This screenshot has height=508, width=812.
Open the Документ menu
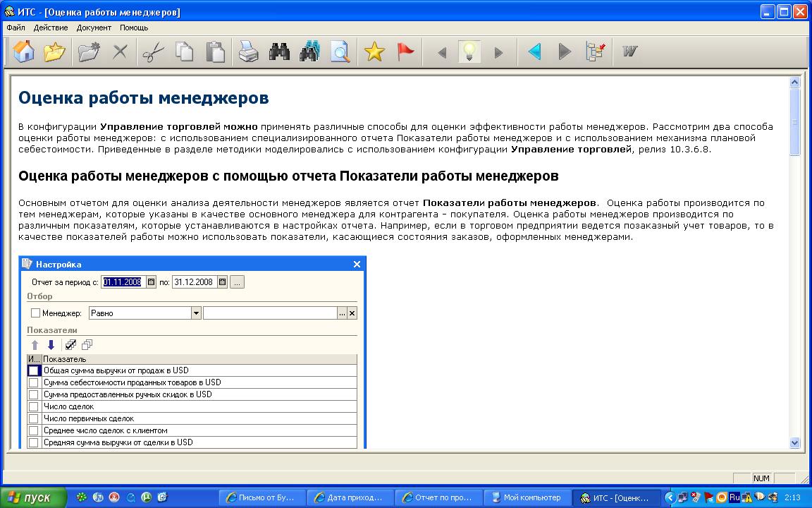[94, 28]
